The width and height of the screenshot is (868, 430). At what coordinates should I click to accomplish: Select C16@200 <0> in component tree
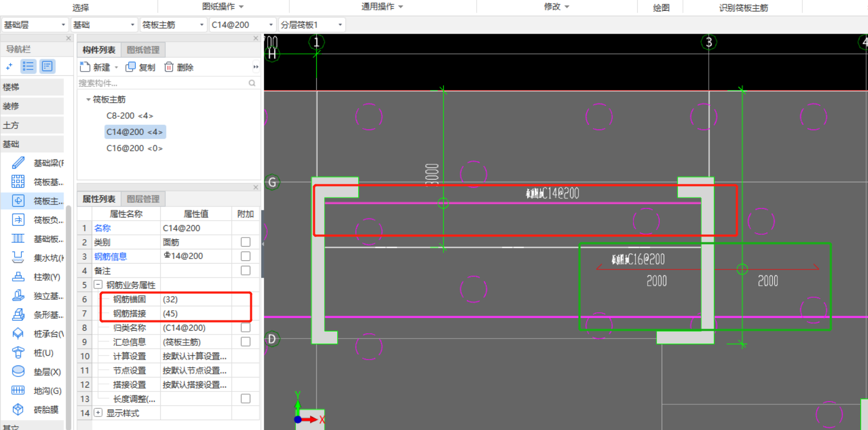(x=135, y=148)
